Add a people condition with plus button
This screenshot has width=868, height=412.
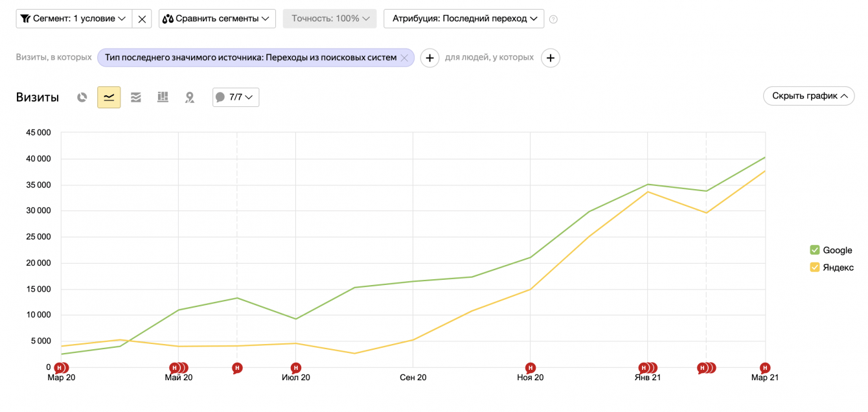tap(550, 58)
